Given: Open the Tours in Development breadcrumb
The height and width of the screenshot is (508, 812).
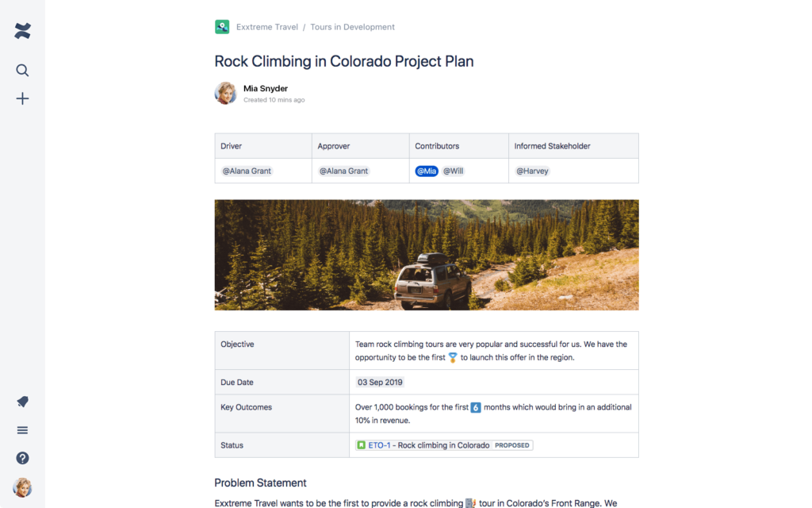Looking at the screenshot, I should point(352,26).
